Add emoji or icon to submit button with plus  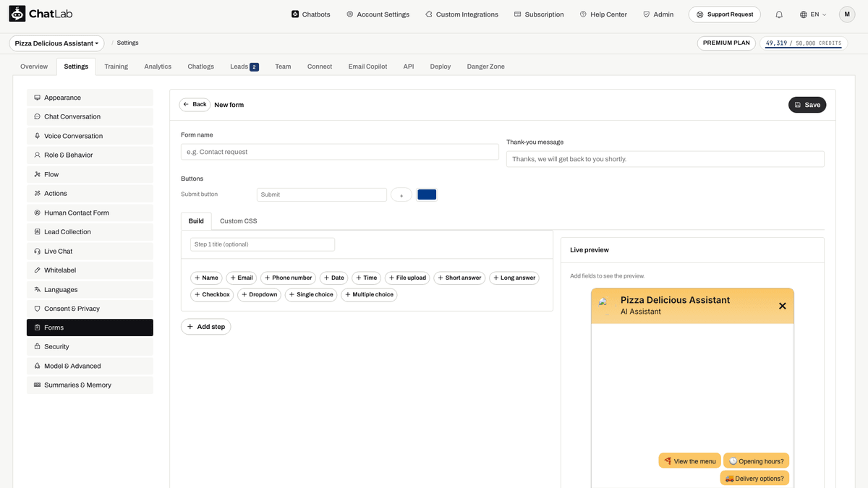click(401, 194)
